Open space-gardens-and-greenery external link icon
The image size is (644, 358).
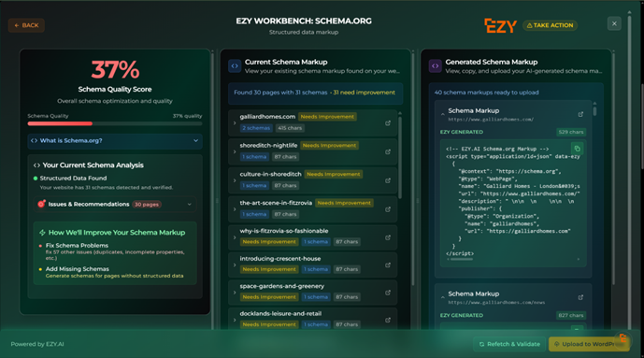[x=388, y=293]
